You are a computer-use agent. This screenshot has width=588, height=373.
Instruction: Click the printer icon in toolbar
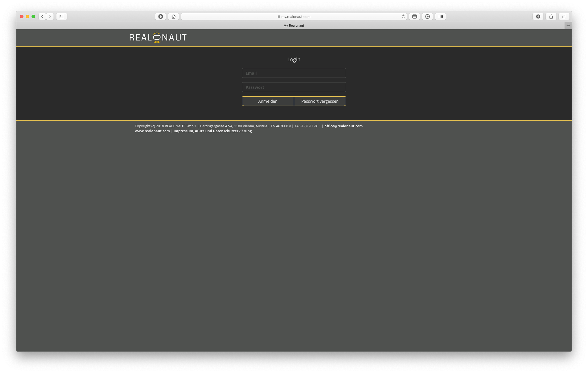(x=414, y=16)
